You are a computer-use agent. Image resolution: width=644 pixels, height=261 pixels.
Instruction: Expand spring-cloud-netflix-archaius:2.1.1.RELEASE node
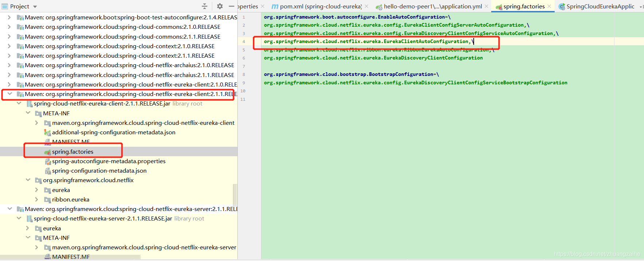pos(9,75)
